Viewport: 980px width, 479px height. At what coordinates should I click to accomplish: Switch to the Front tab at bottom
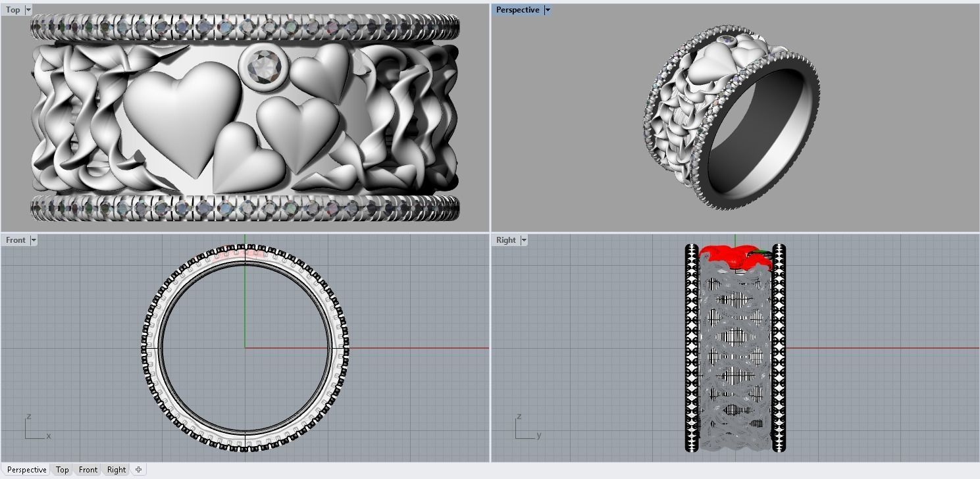88,470
